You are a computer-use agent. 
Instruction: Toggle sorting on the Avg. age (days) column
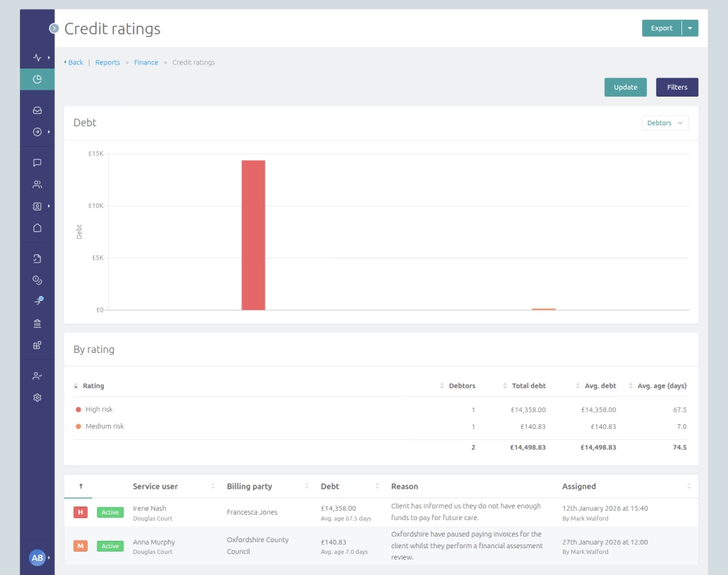(x=660, y=385)
